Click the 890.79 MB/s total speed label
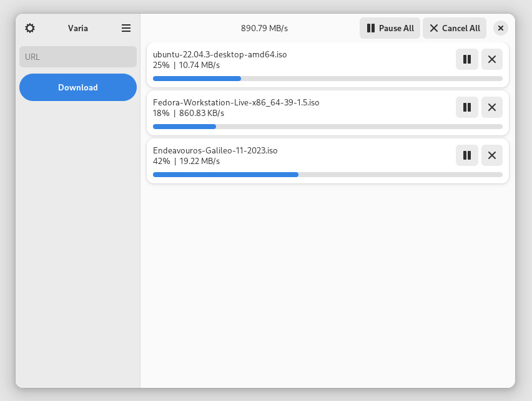The height and width of the screenshot is (401, 532). point(264,28)
